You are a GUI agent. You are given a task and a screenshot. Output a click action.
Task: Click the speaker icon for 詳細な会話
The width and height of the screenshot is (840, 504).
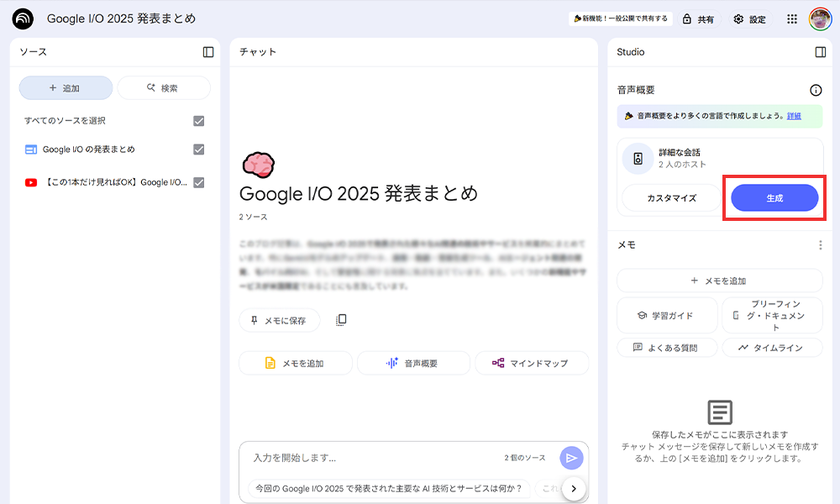coord(638,159)
